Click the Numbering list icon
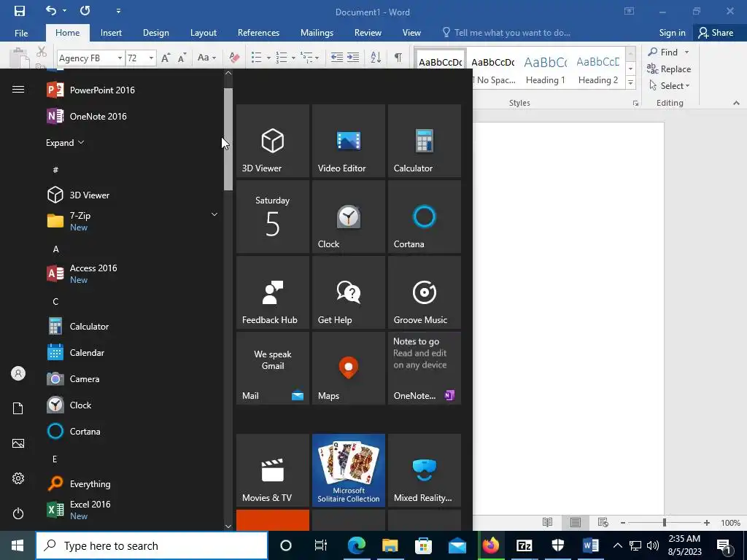The height and width of the screenshot is (560, 747). (x=282, y=58)
